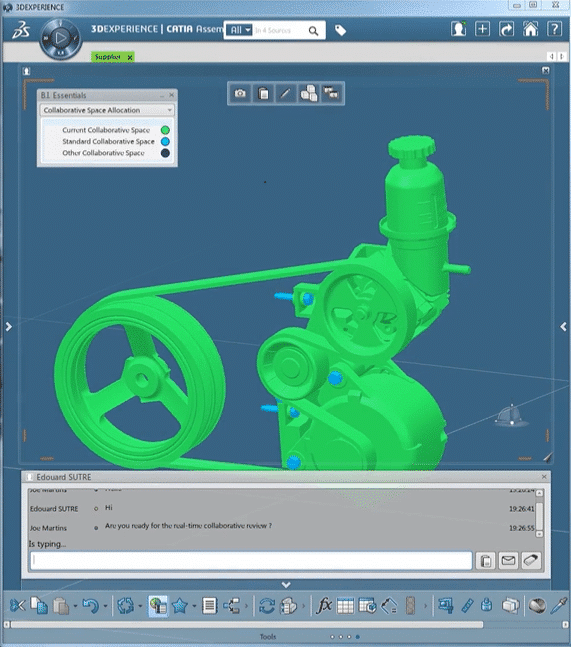Click the 3D cubes icon in review toolbar
The image size is (571, 647).
[x=309, y=94]
